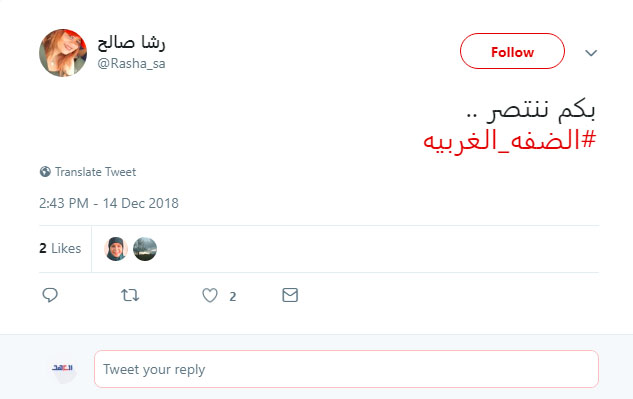
Task: Click the like count number 2
Action: point(233,297)
